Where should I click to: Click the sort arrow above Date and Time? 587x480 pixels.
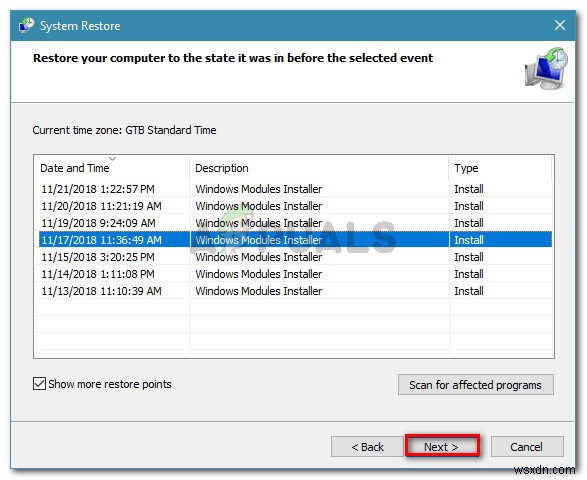point(112,159)
